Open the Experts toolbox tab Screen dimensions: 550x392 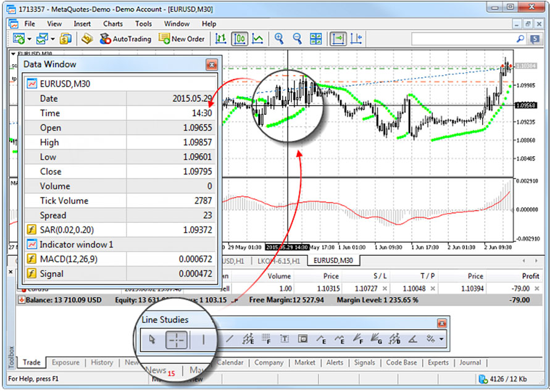(x=438, y=362)
